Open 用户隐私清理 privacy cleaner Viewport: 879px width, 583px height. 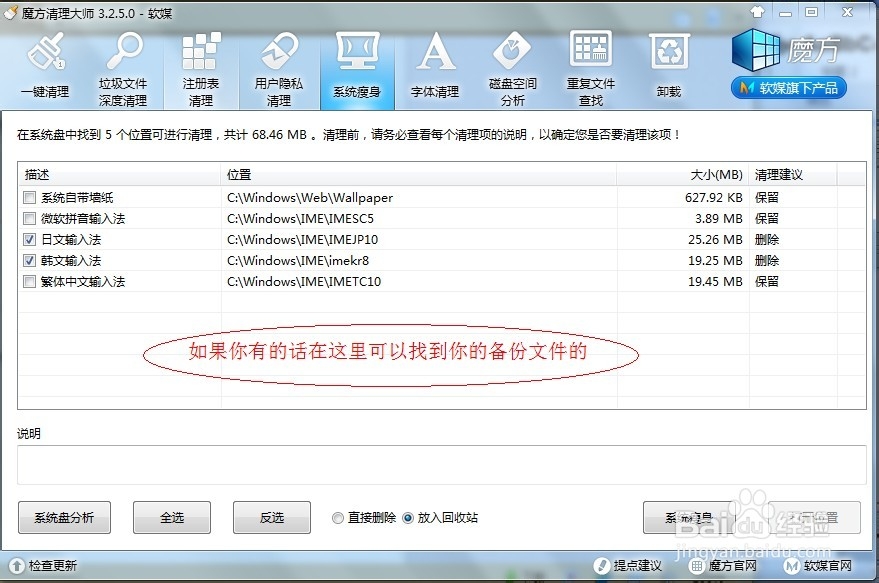(279, 69)
